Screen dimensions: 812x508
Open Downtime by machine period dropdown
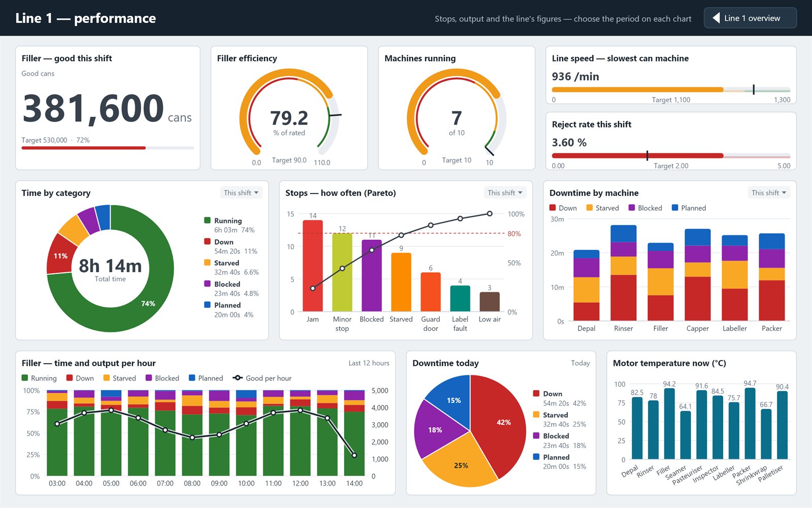769,193
